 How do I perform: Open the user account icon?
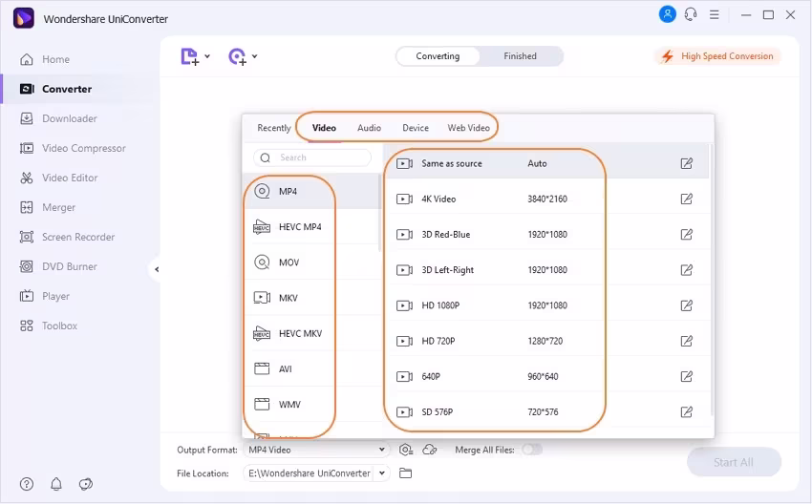coord(667,14)
